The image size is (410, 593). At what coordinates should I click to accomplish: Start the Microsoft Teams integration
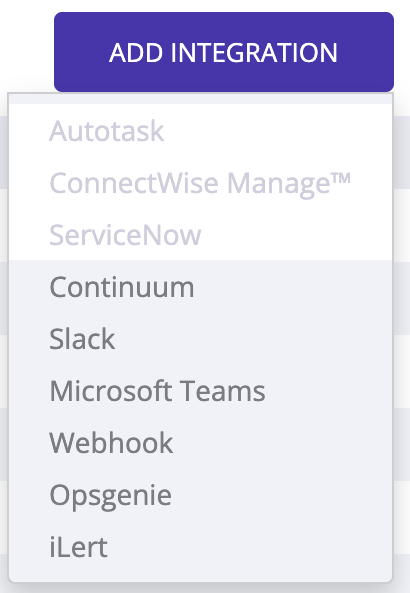tap(200, 391)
